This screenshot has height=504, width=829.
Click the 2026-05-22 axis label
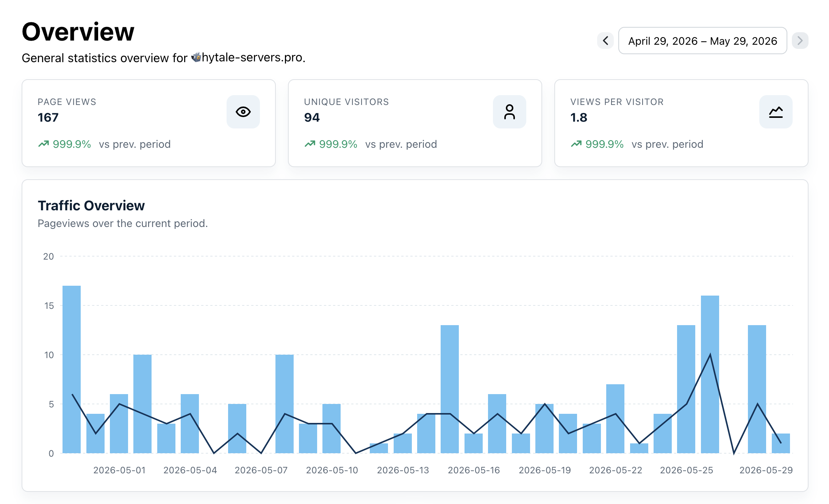(616, 470)
